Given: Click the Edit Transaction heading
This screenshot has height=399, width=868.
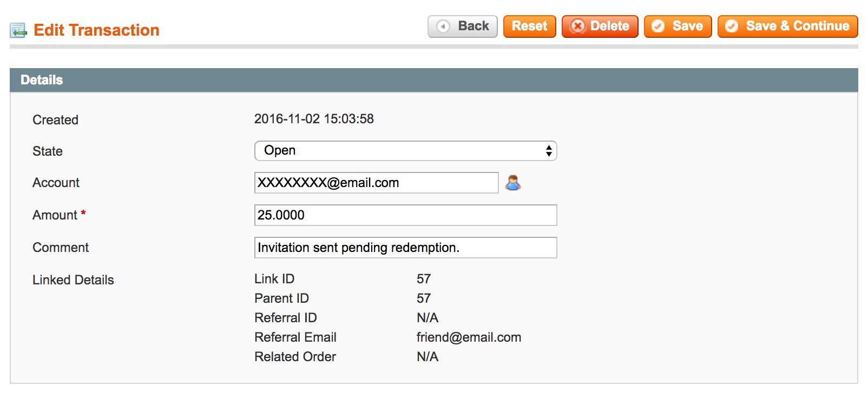Looking at the screenshot, I should [x=96, y=30].
